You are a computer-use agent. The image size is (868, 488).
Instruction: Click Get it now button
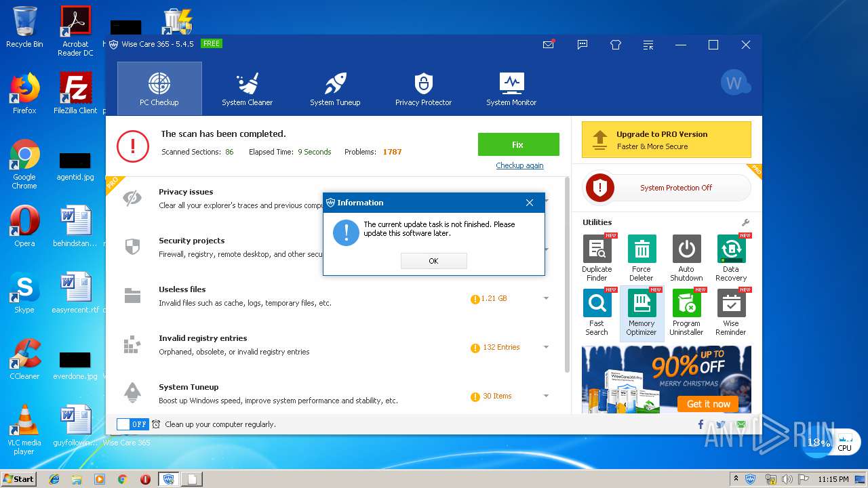pos(709,404)
